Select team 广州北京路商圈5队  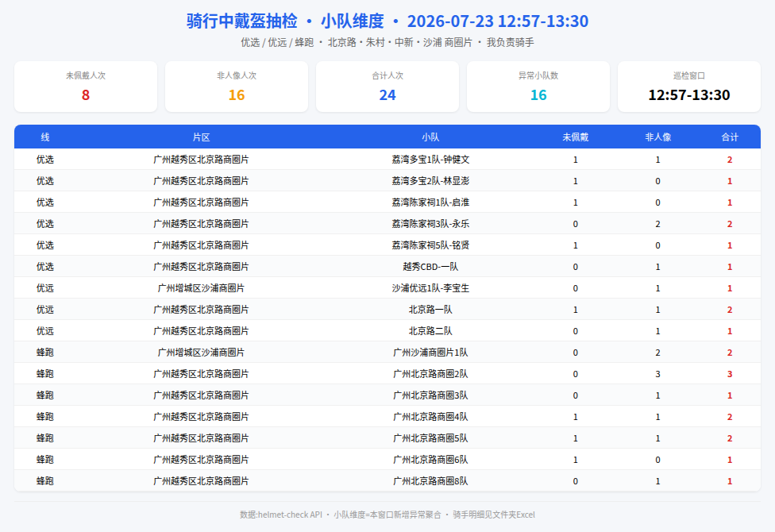point(430,438)
